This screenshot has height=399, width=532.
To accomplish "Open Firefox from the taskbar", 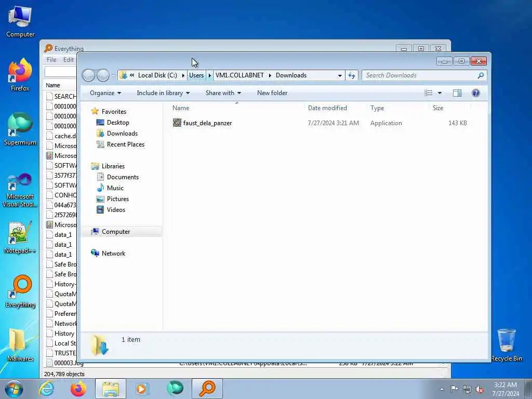I will (x=78, y=389).
